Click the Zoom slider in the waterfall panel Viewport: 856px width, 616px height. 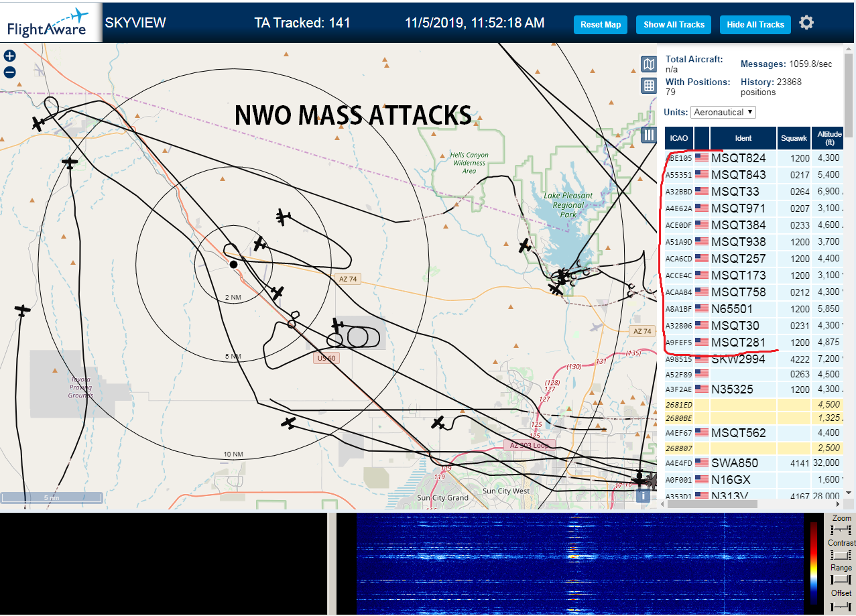coord(841,530)
